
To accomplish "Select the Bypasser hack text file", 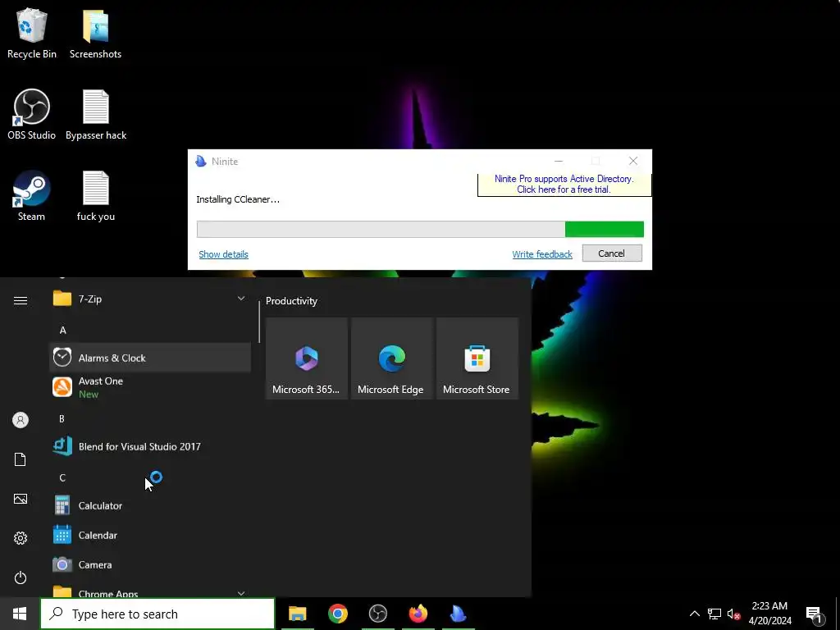I will (96, 115).
